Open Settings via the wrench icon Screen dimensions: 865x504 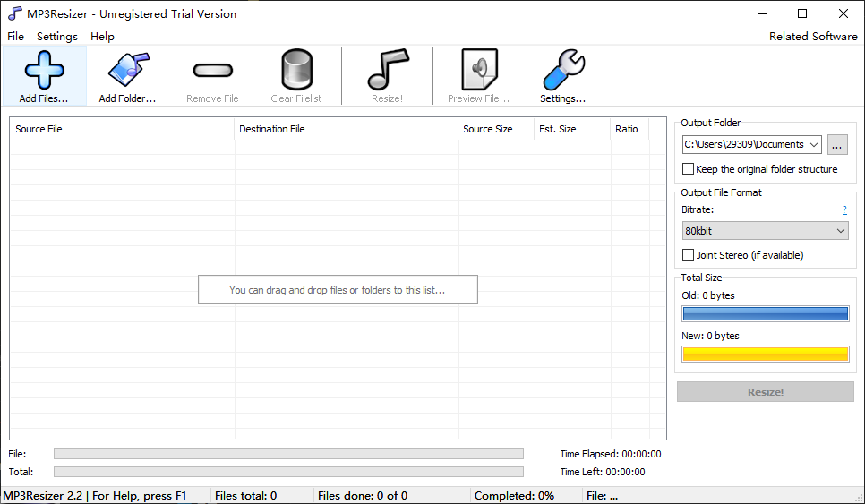[x=563, y=70]
